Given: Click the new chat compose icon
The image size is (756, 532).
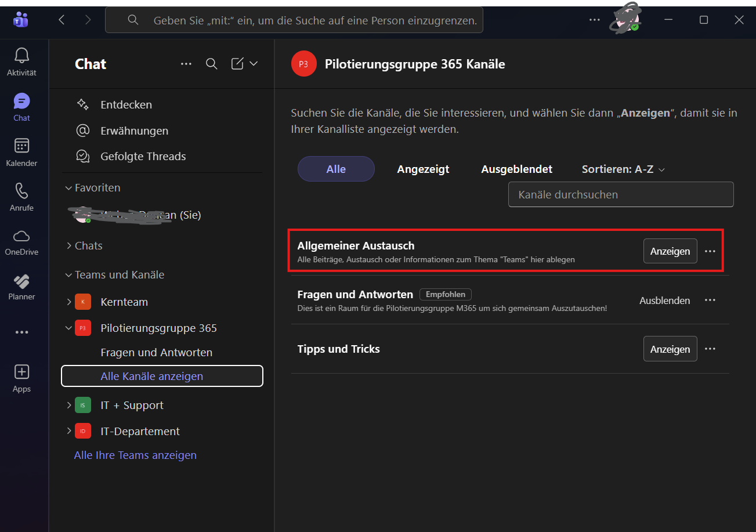Looking at the screenshot, I should point(237,64).
